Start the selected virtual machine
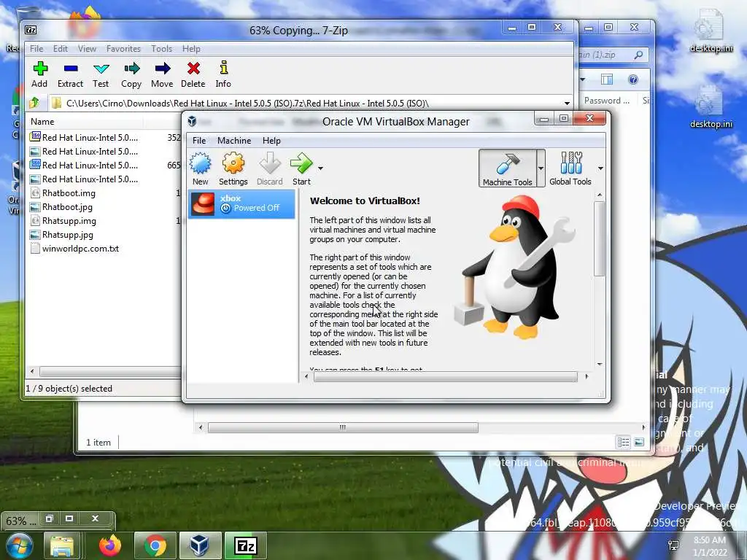The image size is (747, 560). point(301,168)
